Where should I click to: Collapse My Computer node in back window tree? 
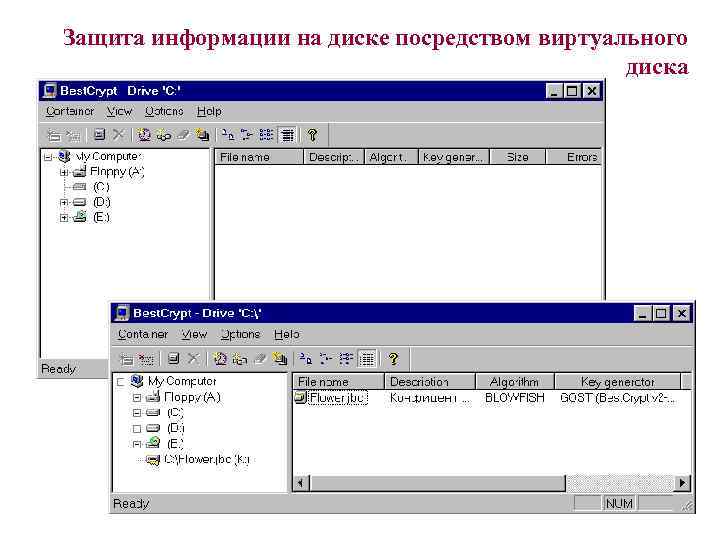tap(48, 158)
